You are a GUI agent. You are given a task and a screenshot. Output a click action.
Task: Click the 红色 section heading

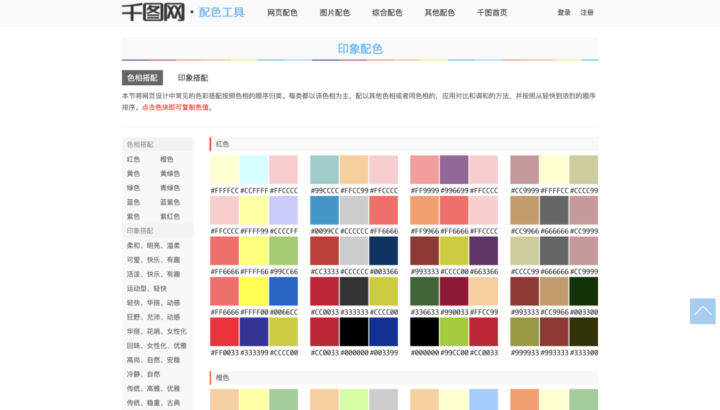222,144
